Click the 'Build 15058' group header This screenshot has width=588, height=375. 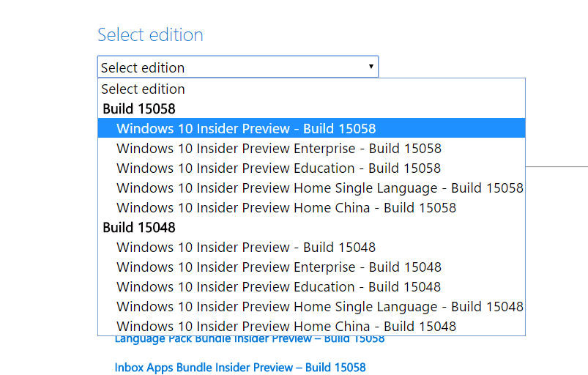tap(139, 109)
